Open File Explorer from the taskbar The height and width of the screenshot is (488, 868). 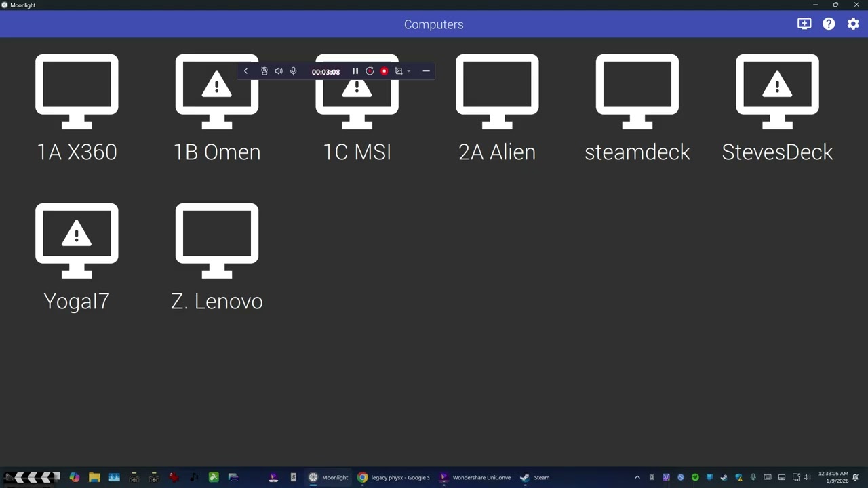[x=94, y=477]
